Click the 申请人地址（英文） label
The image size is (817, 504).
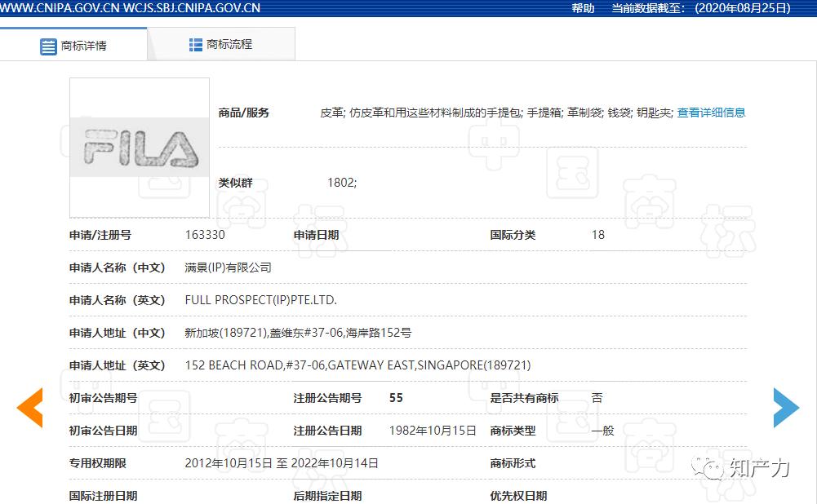(118, 365)
